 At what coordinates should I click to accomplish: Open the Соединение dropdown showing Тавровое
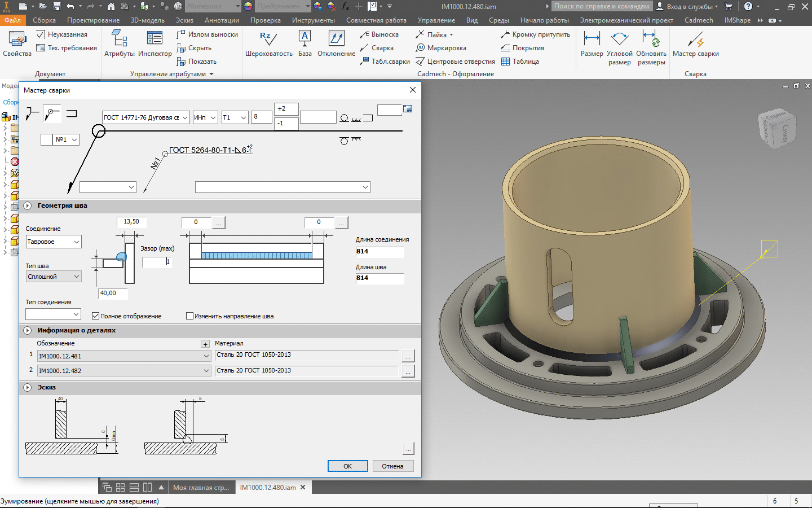54,242
